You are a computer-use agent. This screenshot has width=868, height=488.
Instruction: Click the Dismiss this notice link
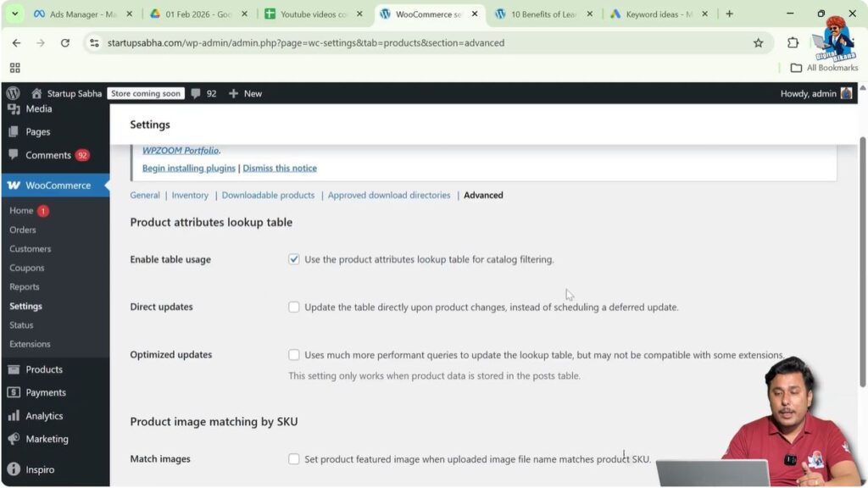click(280, 167)
